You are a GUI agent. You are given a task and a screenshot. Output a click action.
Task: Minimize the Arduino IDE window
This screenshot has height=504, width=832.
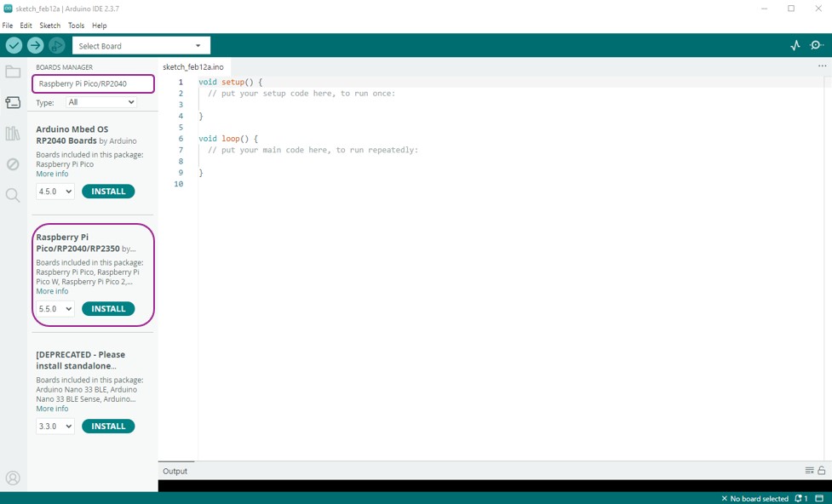coord(764,9)
